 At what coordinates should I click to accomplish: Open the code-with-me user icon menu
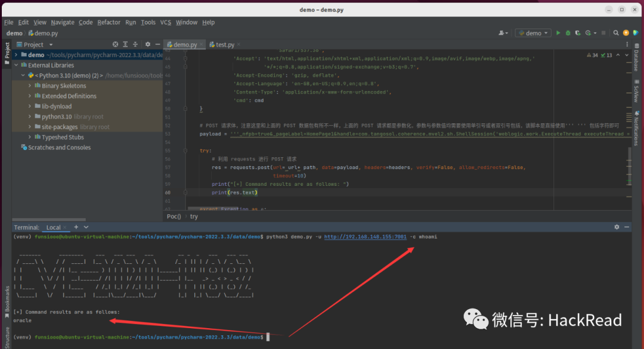point(503,33)
